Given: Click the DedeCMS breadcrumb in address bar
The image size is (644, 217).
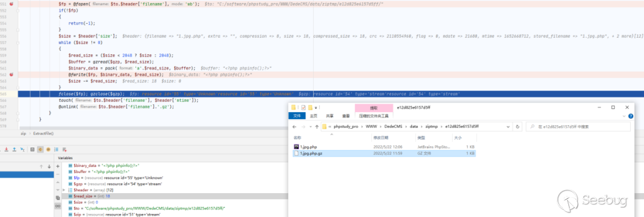Looking at the screenshot, I should 394,126.
